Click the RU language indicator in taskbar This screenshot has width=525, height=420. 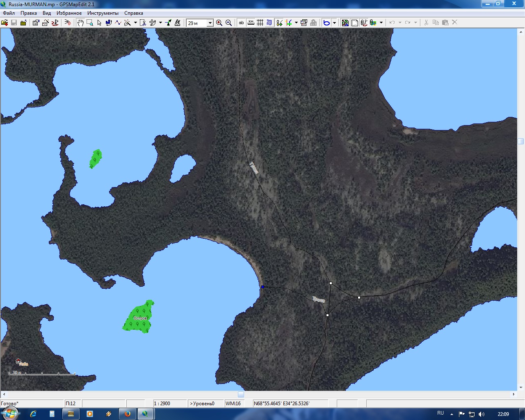tap(441, 413)
